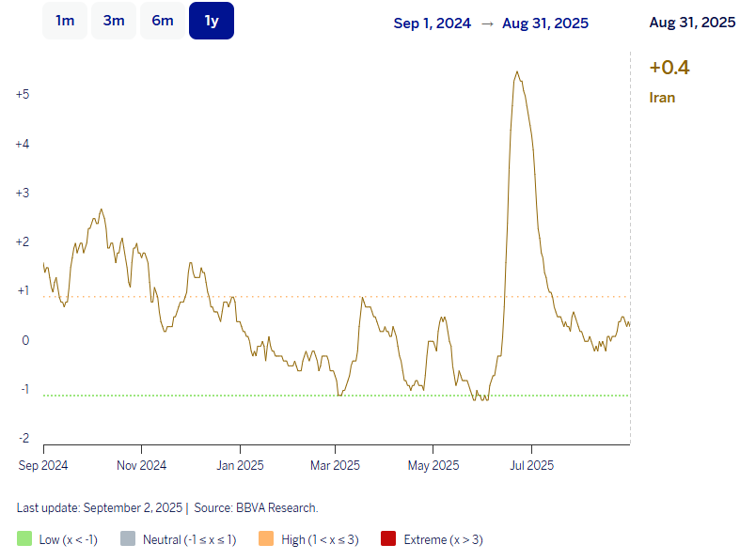Choose the 1y time range button
Viewport: 740px width, 560px height.
tap(212, 21)
